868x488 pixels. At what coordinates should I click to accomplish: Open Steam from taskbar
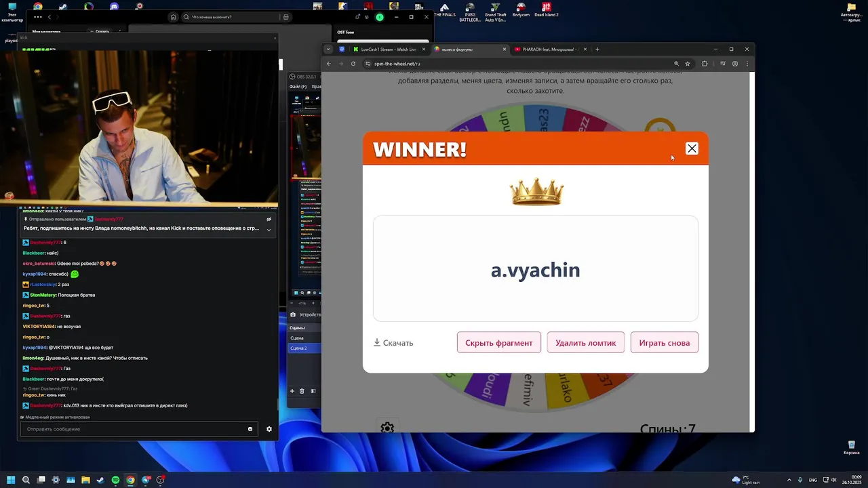click(100, 480)
